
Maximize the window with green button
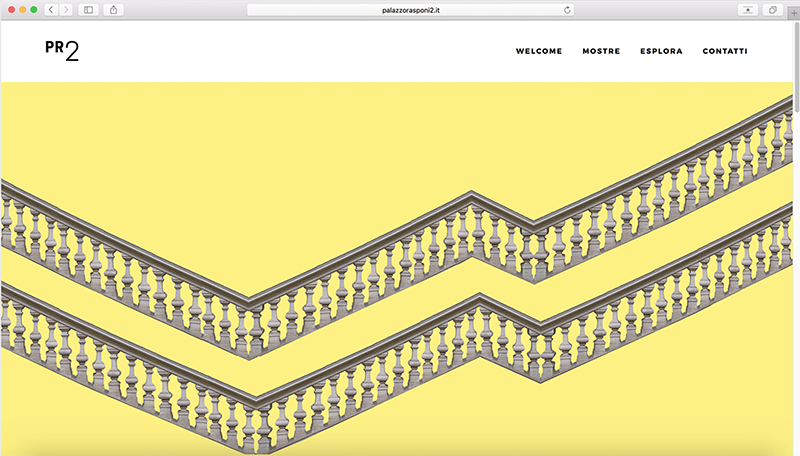pyautogui.click(x=34, y=10)
